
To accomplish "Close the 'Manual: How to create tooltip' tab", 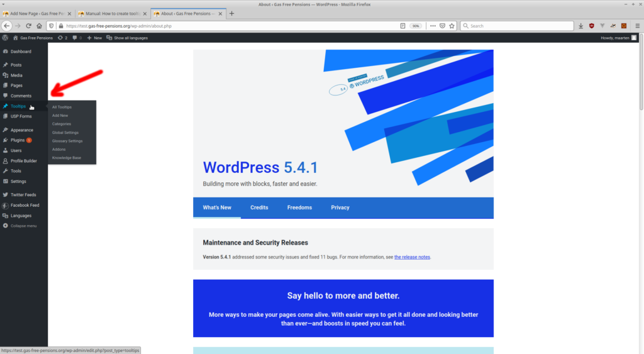I will click(145, 14).
